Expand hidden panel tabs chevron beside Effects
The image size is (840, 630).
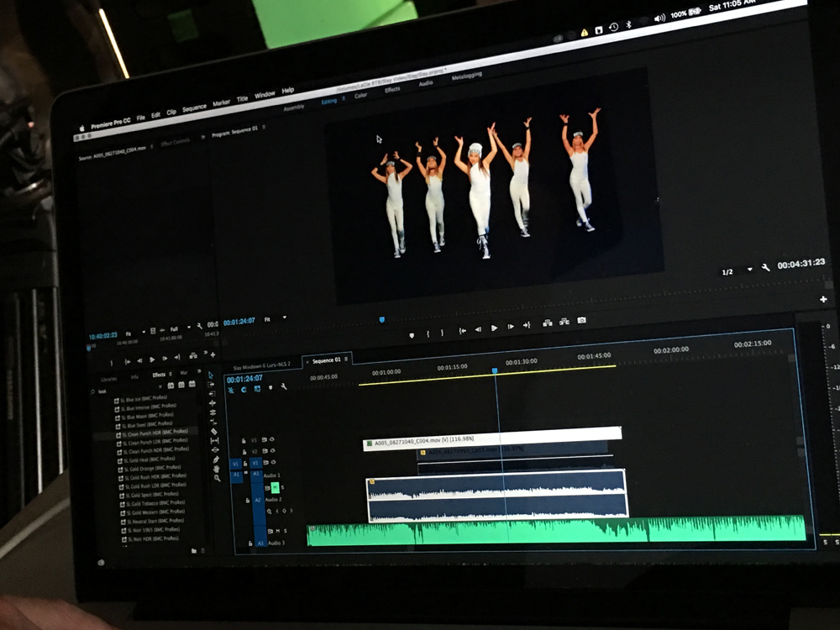pos(199,370)
